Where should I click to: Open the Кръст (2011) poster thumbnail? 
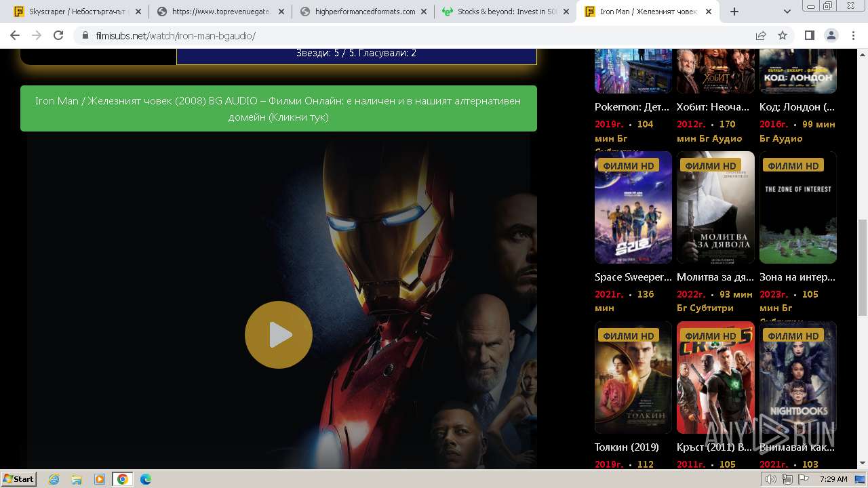coord(715,378)
